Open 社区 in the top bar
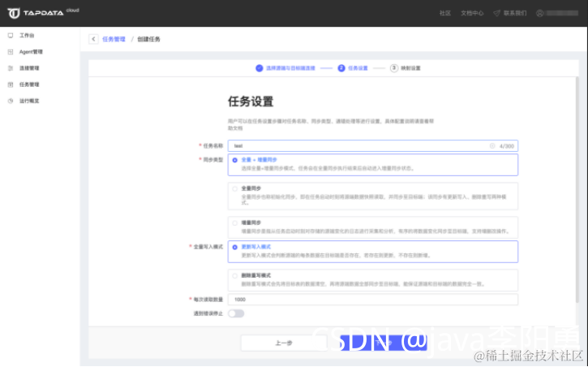 pos(445,13)
